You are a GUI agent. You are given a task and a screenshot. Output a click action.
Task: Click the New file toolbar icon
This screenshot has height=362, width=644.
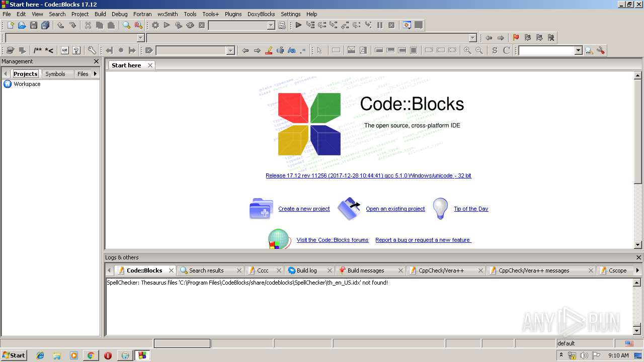(10, 25)
